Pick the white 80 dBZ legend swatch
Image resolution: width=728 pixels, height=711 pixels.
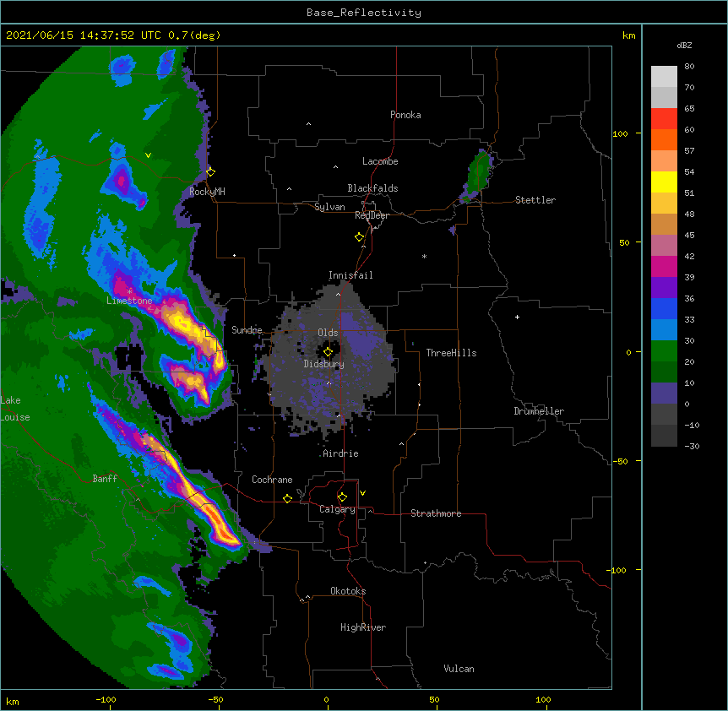pyautogui.click(x=664, y=77)
